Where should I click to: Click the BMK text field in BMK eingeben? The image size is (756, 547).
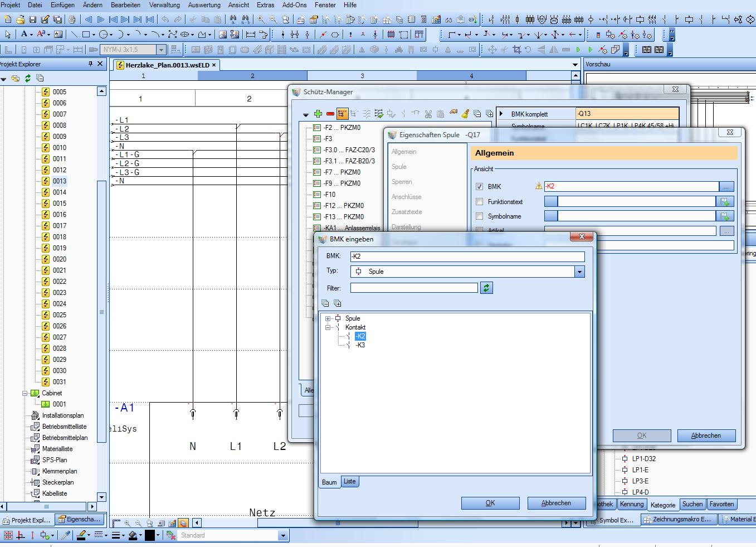tap(467, 256)
